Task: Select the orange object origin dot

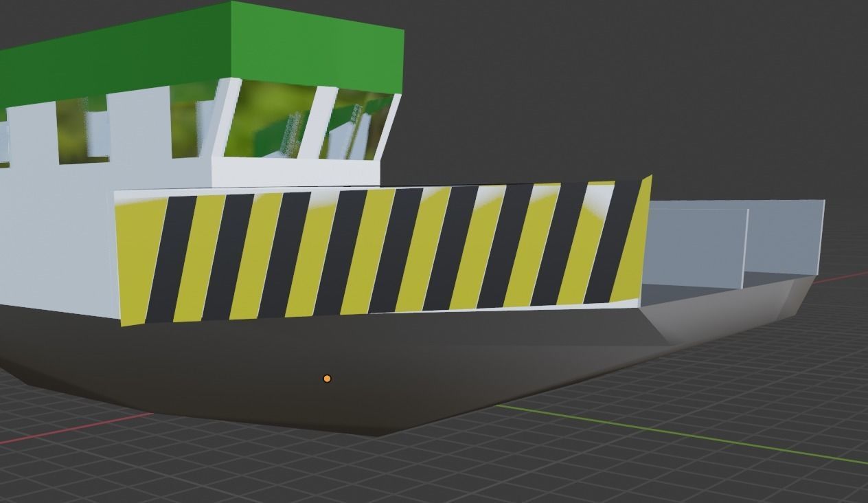Action: pyautogui.click(x=327, y=379)
